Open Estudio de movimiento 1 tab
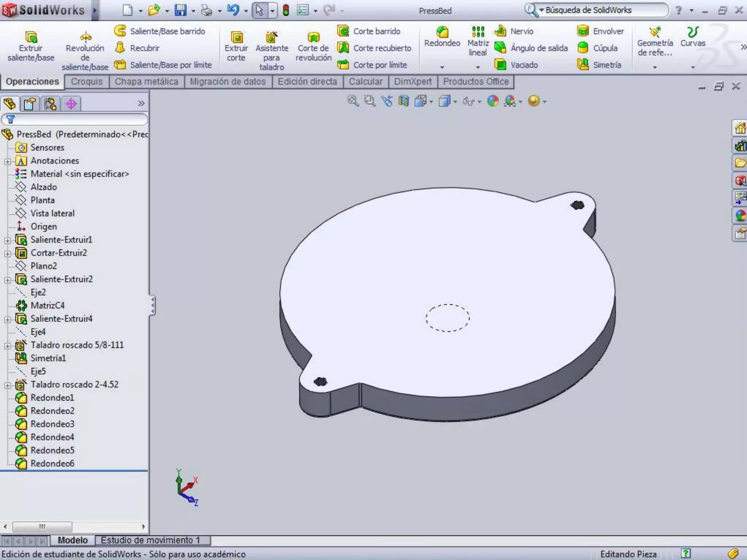 (150, 540)
